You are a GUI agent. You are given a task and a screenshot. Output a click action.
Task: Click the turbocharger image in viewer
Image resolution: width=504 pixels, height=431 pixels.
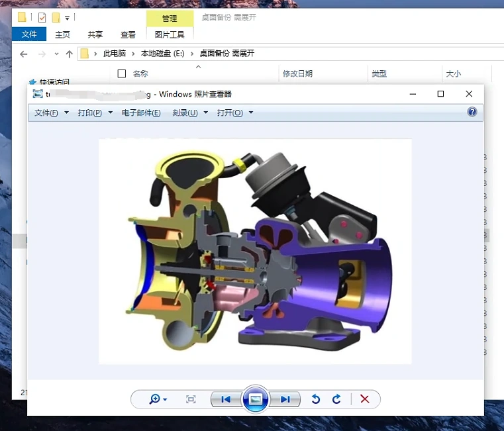tap(255, 252)
